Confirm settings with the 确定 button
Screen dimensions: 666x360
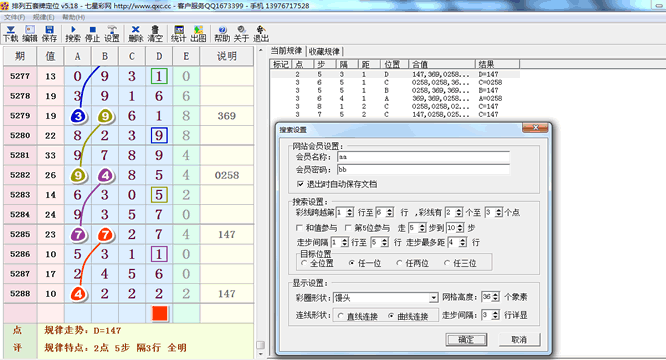(466, 340)
